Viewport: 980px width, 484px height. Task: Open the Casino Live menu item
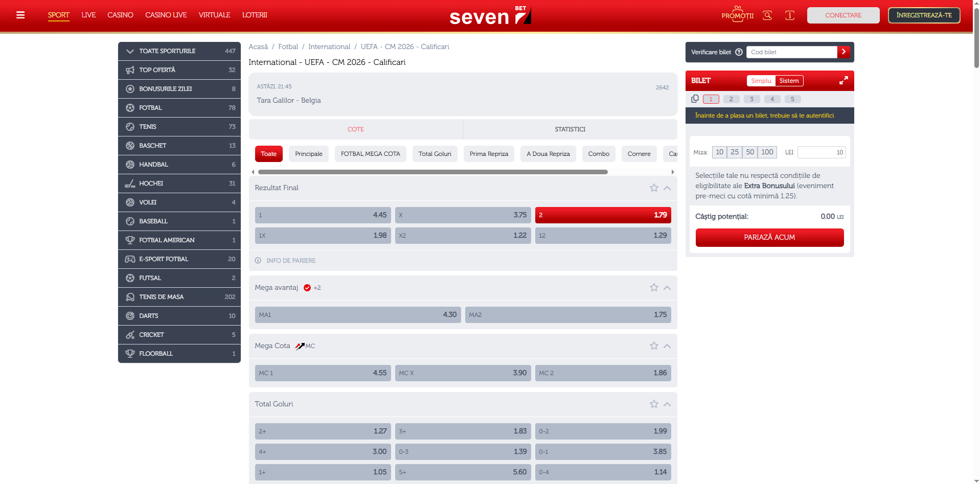[166, 15]
